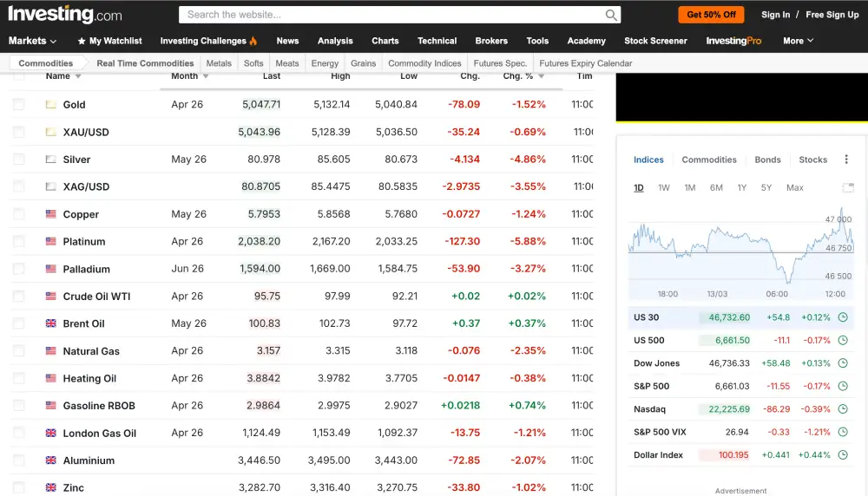Open the Energy commodities sub-tab
Viewport: 868px width, 496px height.
tap(325, 63)
